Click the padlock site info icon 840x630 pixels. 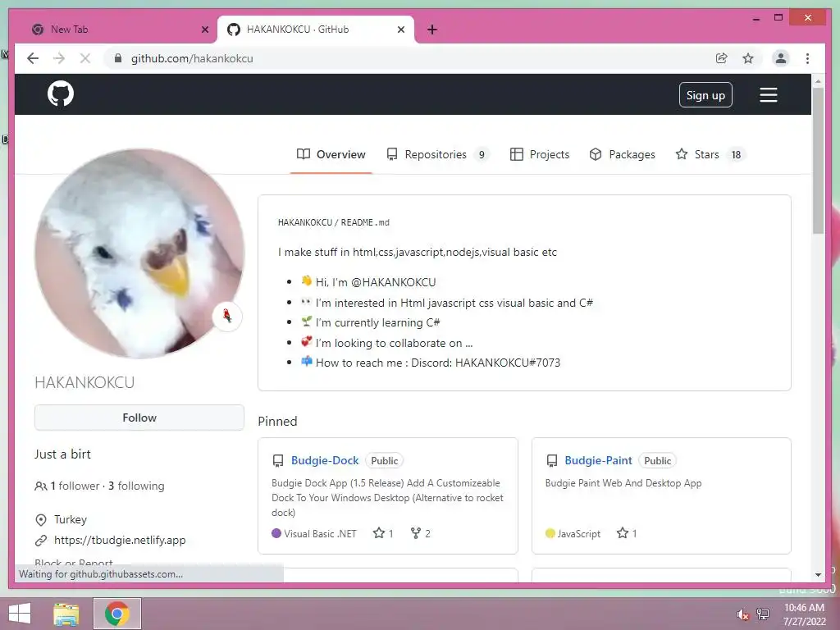coord(118,58)
